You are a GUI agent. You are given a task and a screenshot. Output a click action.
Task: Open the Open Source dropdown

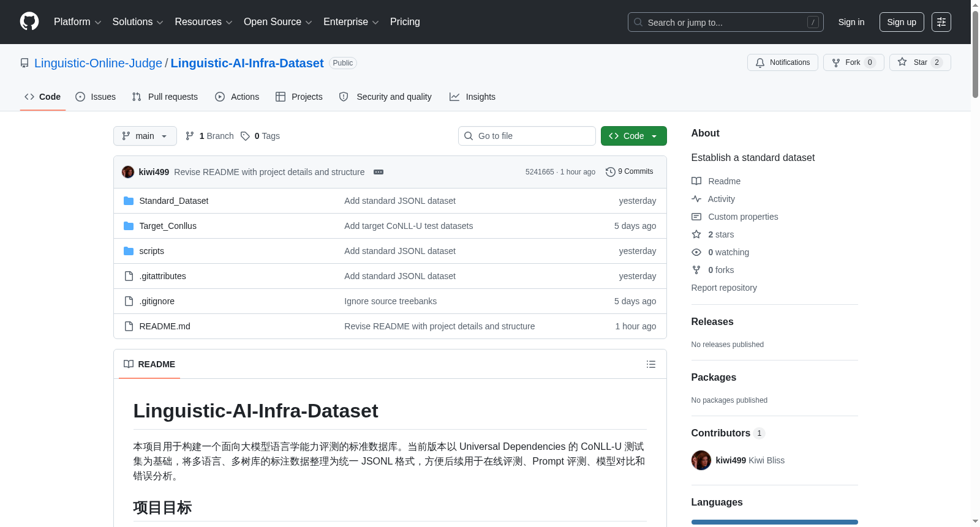[x=278, y=21]
